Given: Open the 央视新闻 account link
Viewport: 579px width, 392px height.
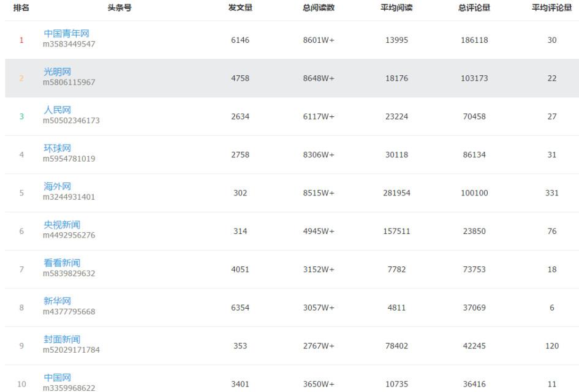Looking at the screenshot, I should (61, 225).
